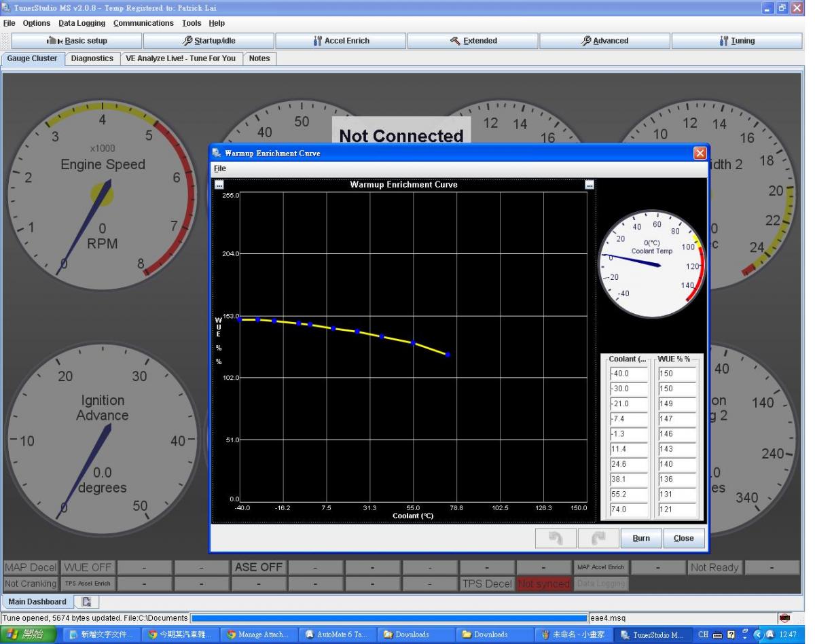
Task: Click the Windows Start button on the taskbar
Action: point(28,634)
